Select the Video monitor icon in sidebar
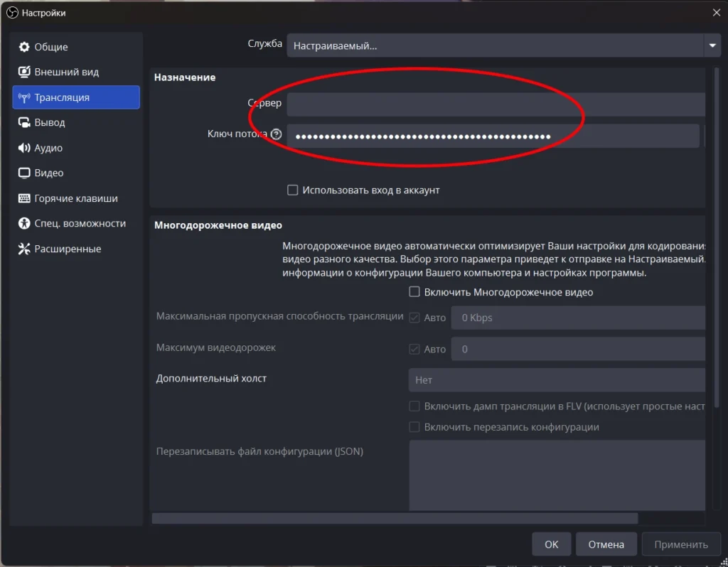728x567 pixels. coord(24,173)
